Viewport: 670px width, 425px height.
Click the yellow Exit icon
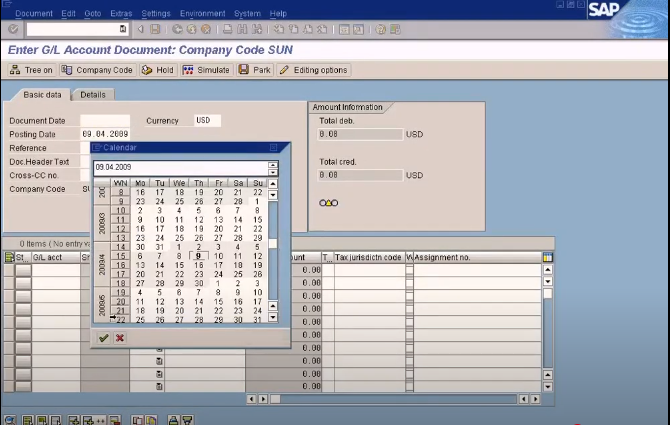pyautogui.click(x=191, y=29)
